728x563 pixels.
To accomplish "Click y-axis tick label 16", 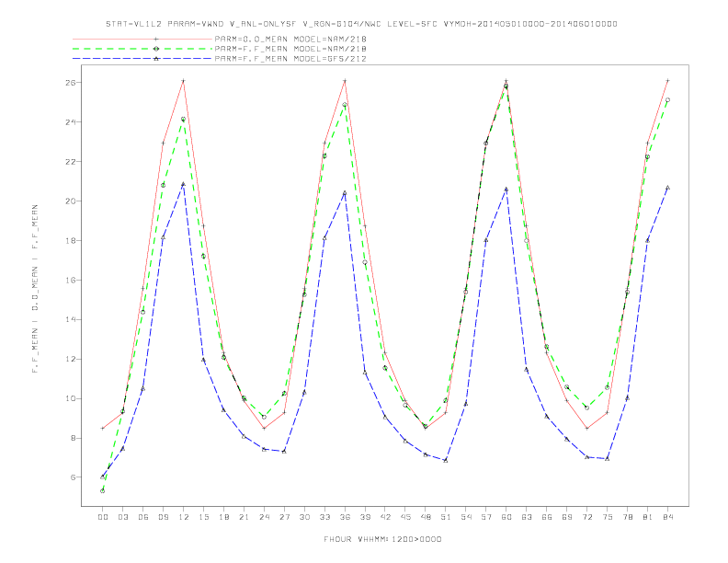I will (x=73, y=280).
